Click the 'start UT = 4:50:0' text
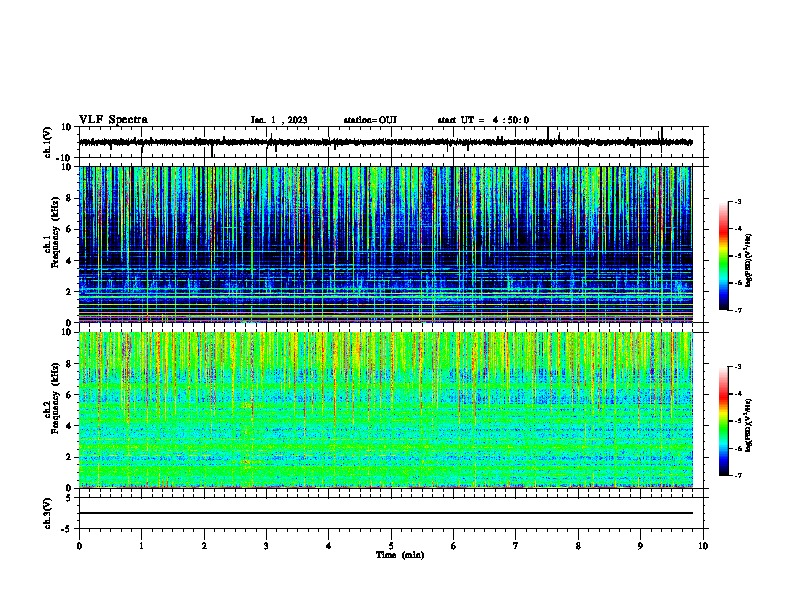Viewport: 792px width, 612px height. coord(483,120)
